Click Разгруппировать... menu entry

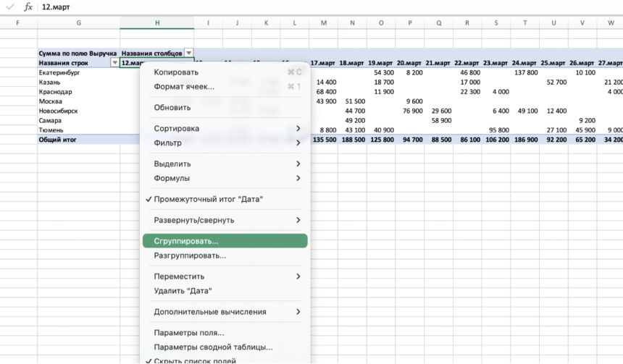(225, 255)
